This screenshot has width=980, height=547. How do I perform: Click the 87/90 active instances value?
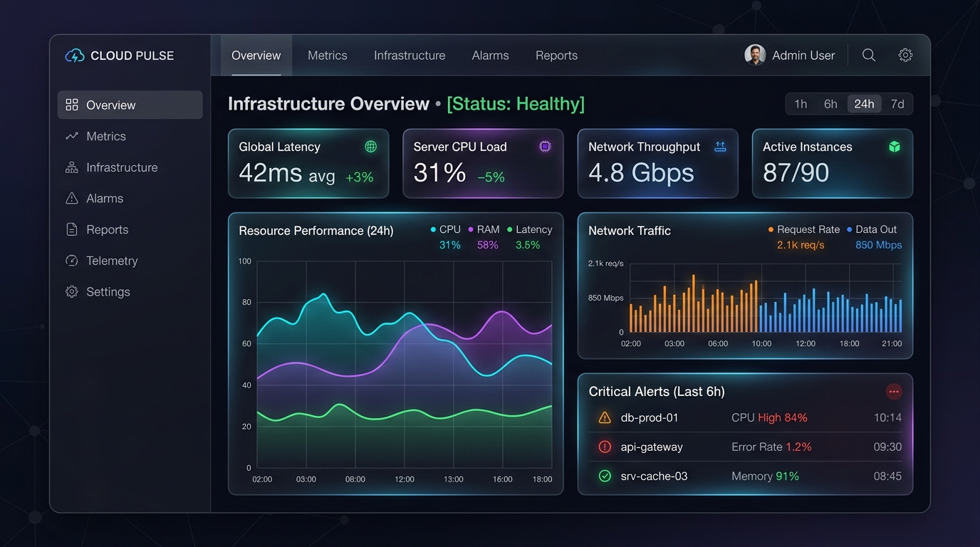[x=796, y=173]
